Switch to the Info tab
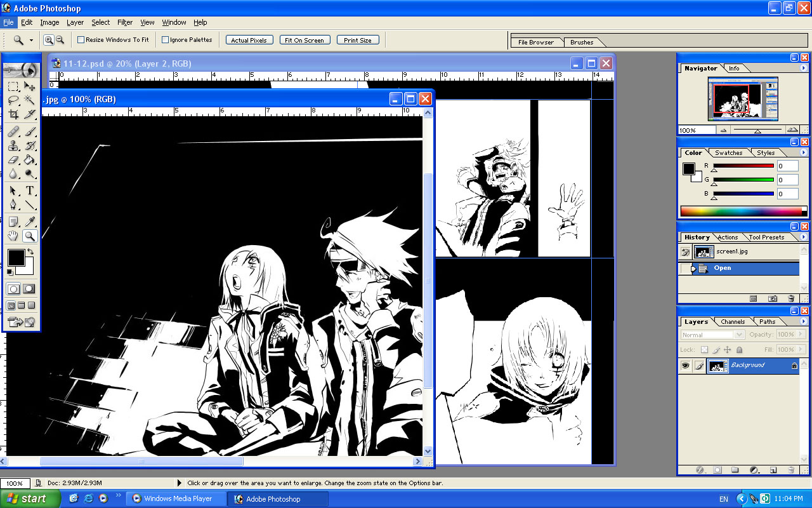Viewport: 812px width, 508px height. pyautogui.click(x=734, y=69)
